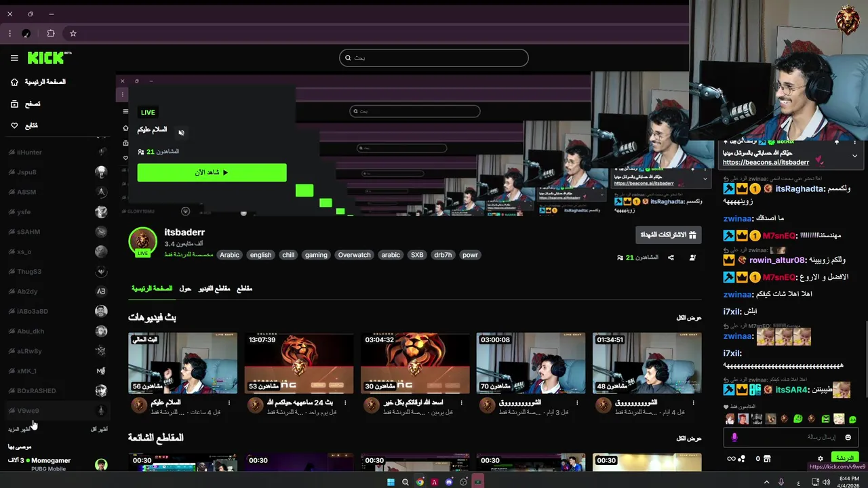
Task: Share the channel via the share icon
Action: tap(671, 258)
